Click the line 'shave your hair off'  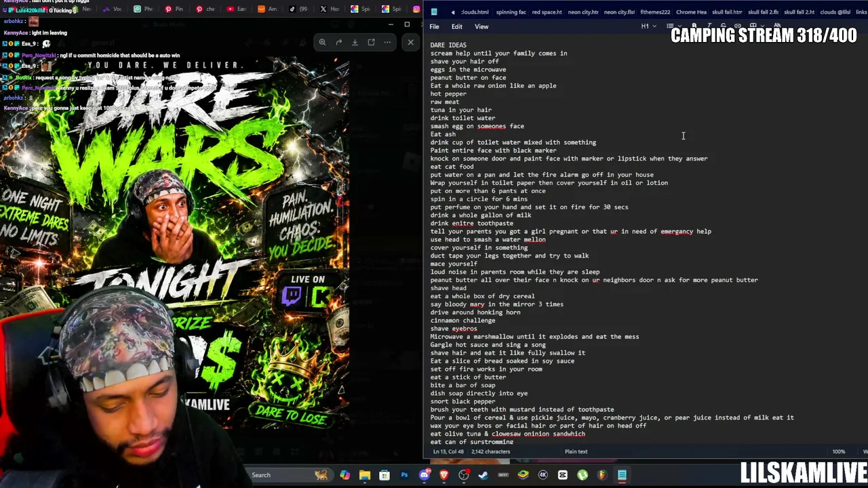465,62
